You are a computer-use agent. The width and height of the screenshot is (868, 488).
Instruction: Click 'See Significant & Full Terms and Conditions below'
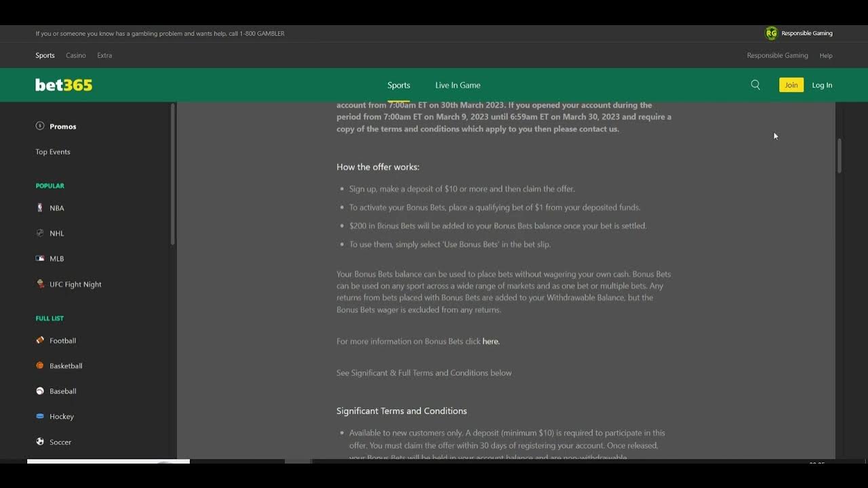(424, 373)
